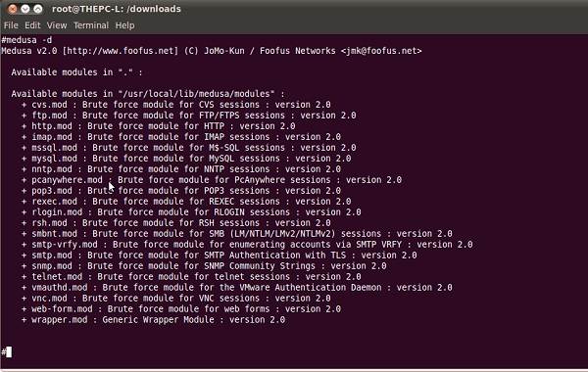Click the /usr/local/lib/medusa/modules path text
This screenshot has height=372, width=588.
(197, 94)
